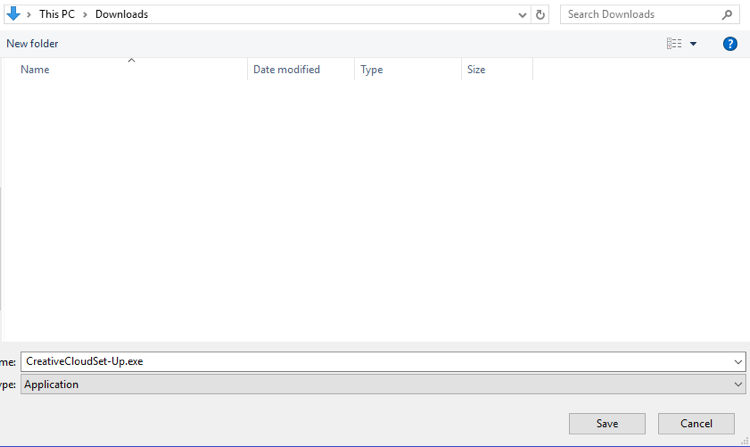750x447 pixels.
Task: Cancel the save dialog
Action: (x=696, y=423)
